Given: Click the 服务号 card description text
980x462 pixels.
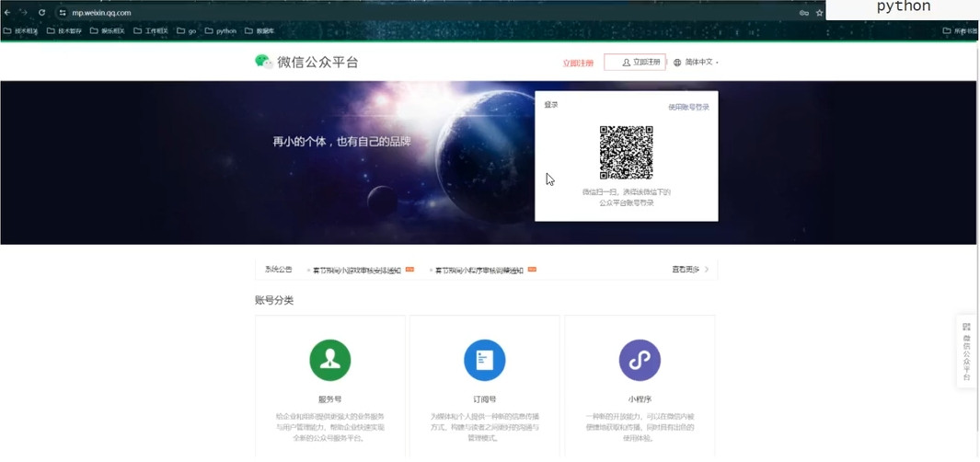Looking at the screenshot, I should pyautogui.click(x=330, y=427).
